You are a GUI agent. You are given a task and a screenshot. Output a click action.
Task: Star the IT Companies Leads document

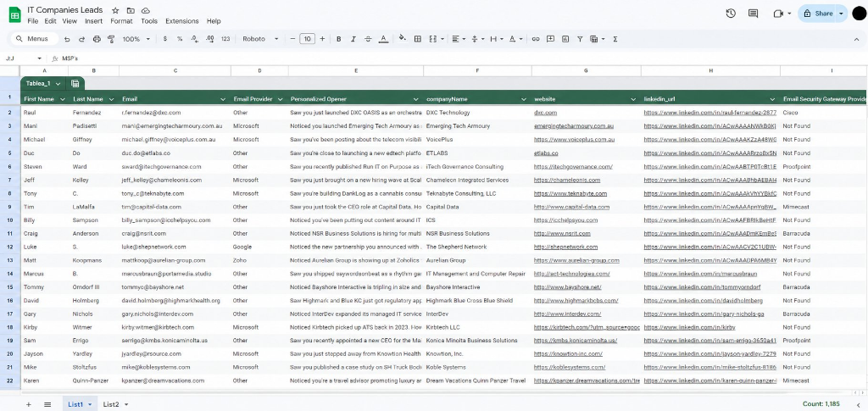[x=115, y=10]
